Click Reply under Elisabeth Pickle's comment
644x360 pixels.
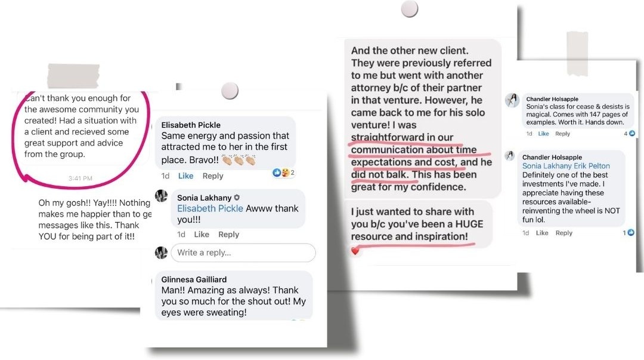(213, 176)
